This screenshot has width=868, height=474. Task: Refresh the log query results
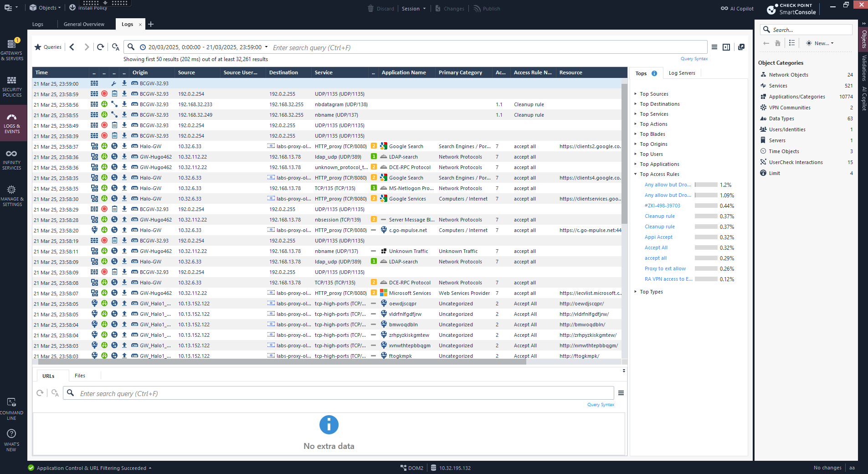[101, 47]
